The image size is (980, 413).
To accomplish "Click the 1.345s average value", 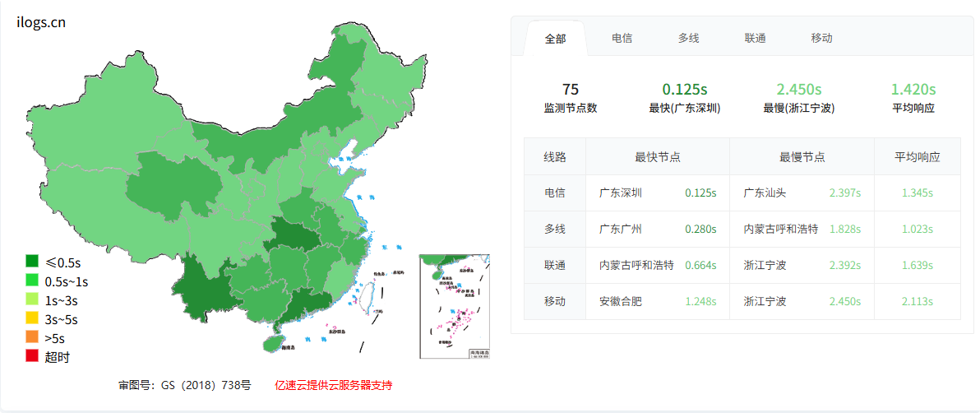I will (918, 193).
